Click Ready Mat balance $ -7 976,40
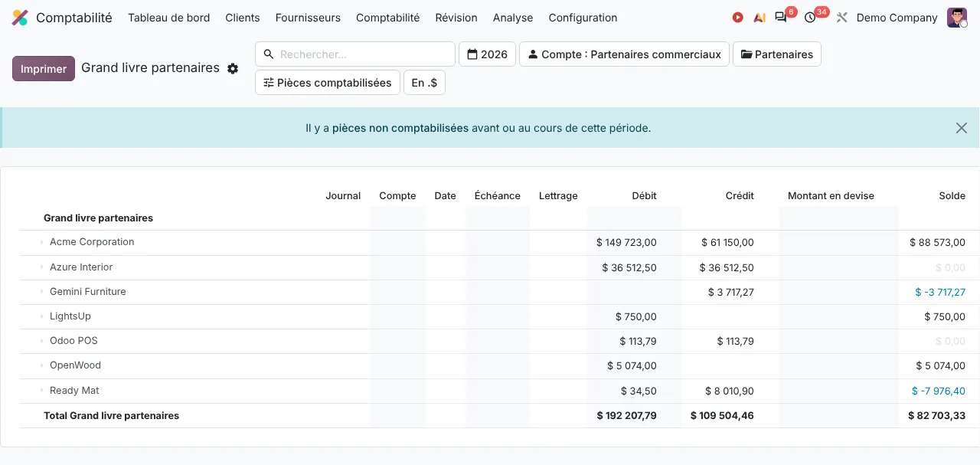Screen dimensions: 980x465 [x=939, y=391]
